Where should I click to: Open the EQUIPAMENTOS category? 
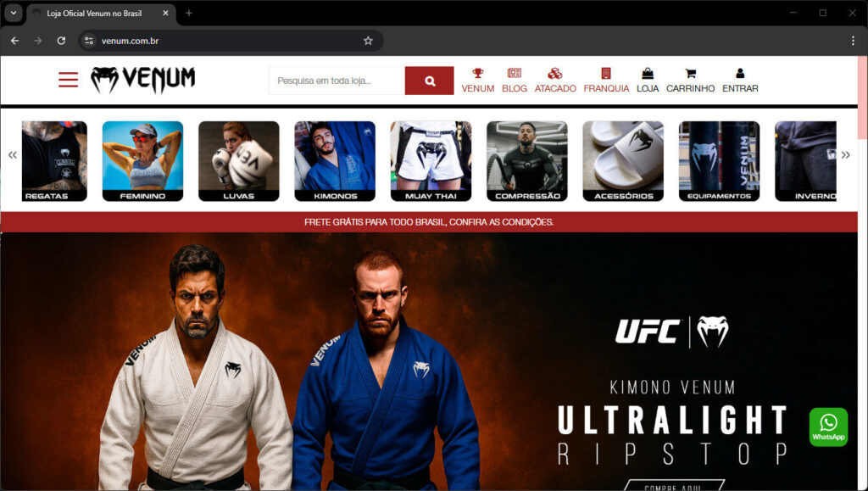click(x=719, y=161)
